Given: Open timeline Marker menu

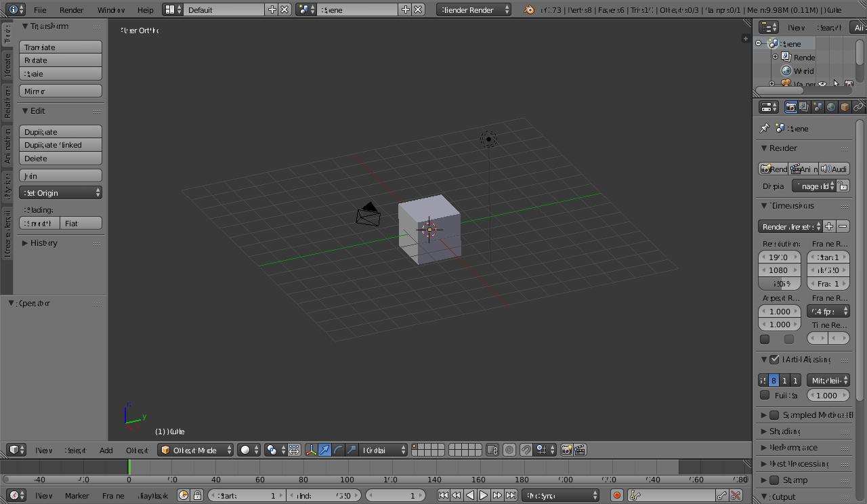Looking at the screenshot, I should [77, 496].
